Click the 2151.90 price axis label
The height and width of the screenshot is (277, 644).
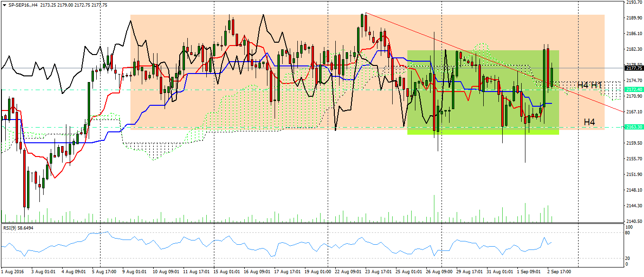point(634,175)
